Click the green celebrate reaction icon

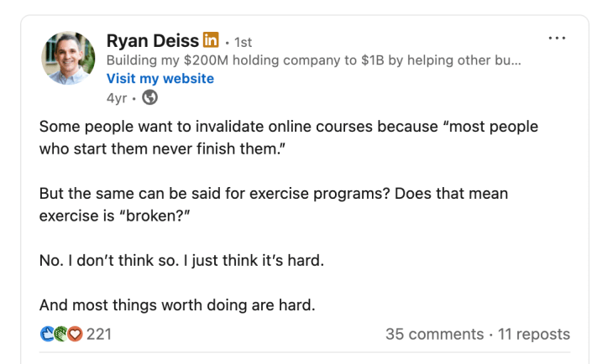click(x=60, y=334)
